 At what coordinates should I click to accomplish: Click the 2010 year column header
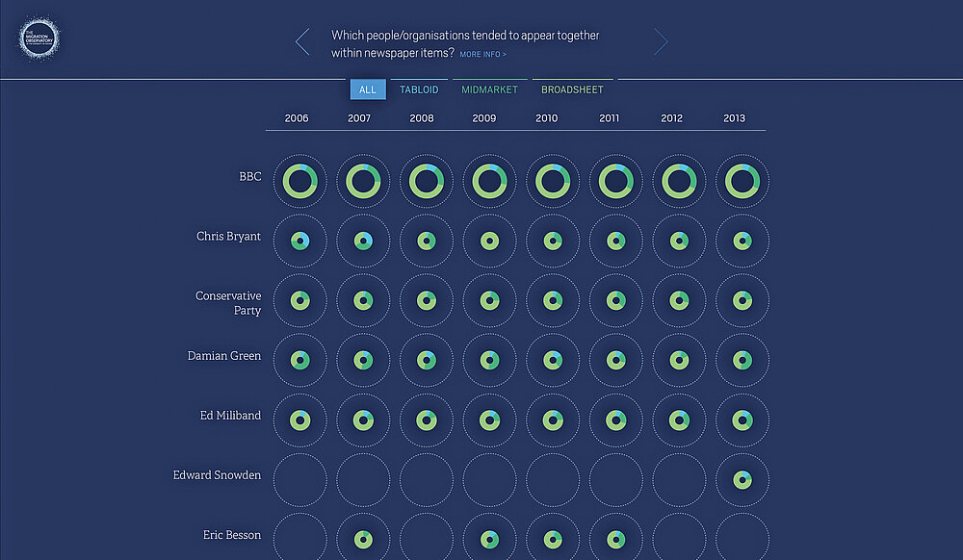pyautogui.click(x=546, y=118)
